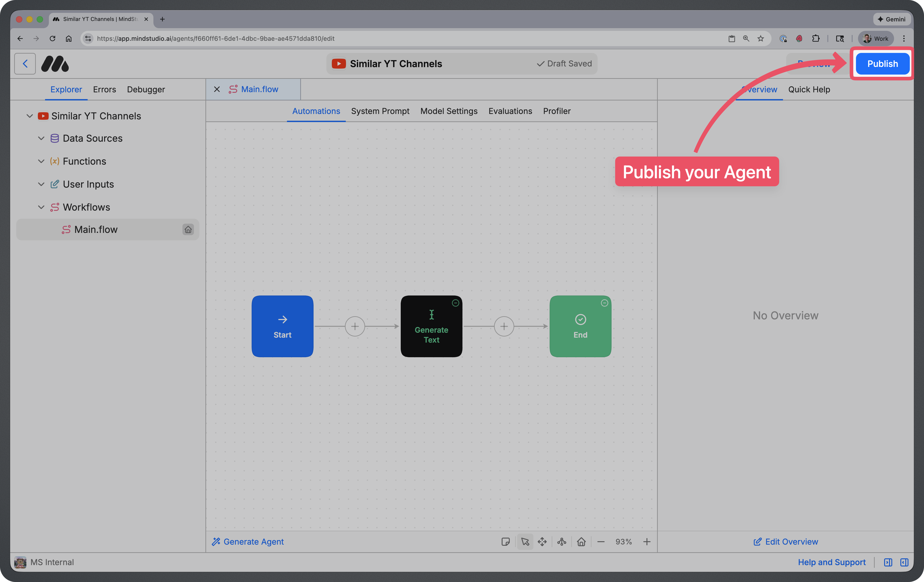Open Help and Support

(x=831, y=562)
